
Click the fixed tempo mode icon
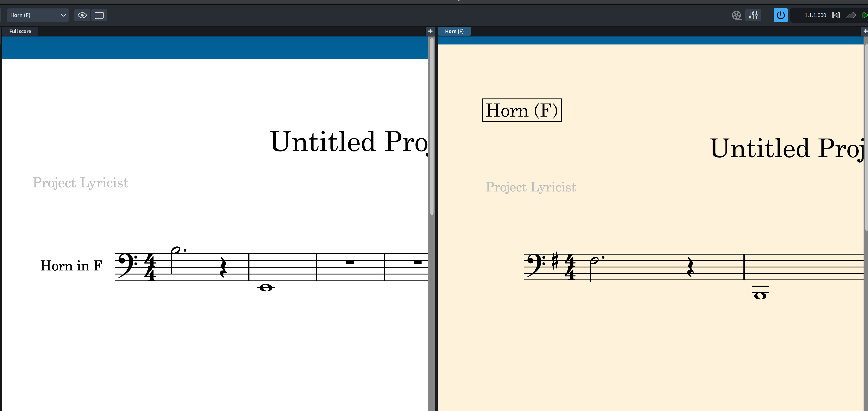pos(851,15)
